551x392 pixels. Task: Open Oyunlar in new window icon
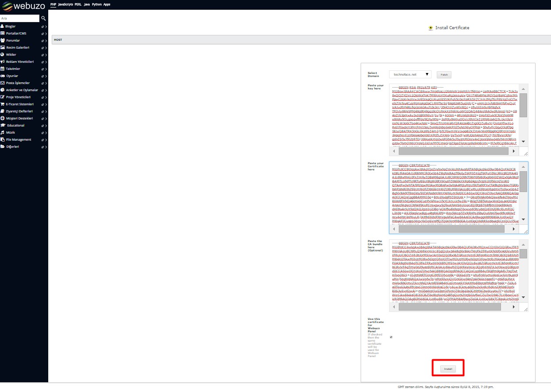tap(42, 76)
